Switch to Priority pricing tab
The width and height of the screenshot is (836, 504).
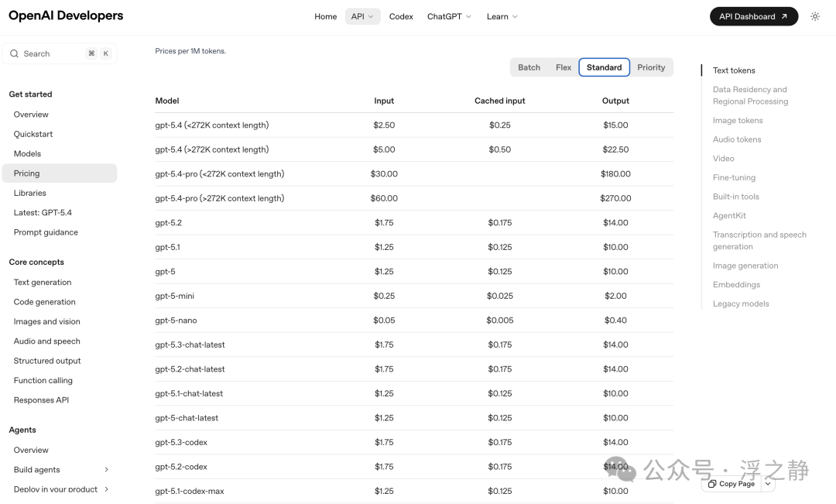coord(651,67)
